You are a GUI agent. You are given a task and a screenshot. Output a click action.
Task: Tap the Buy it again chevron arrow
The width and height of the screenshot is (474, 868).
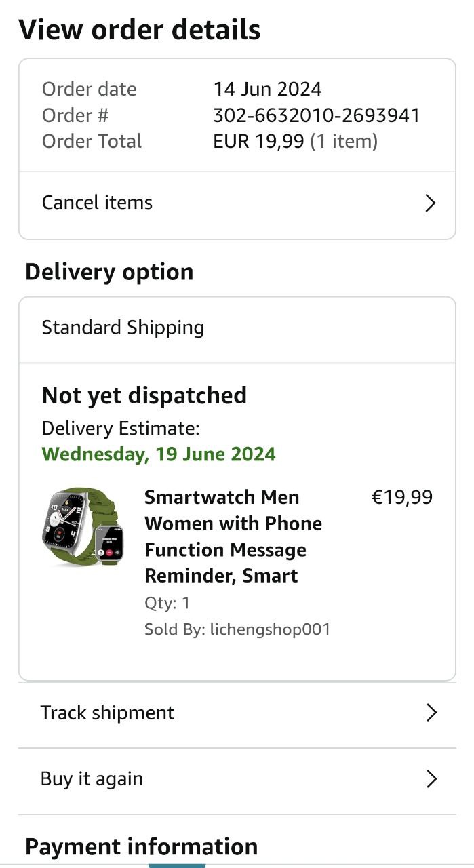(x=431, y=779)
